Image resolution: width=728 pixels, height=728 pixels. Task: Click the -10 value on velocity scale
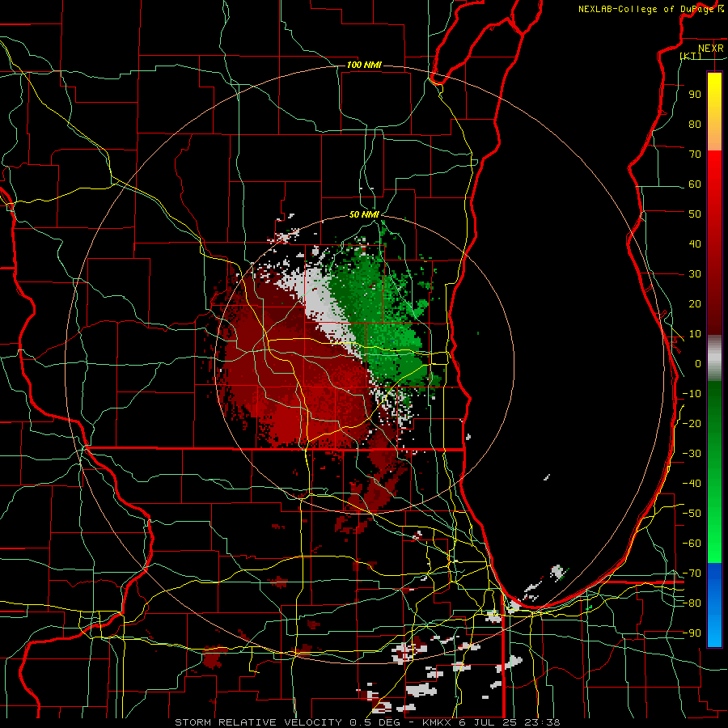point(692,394)
